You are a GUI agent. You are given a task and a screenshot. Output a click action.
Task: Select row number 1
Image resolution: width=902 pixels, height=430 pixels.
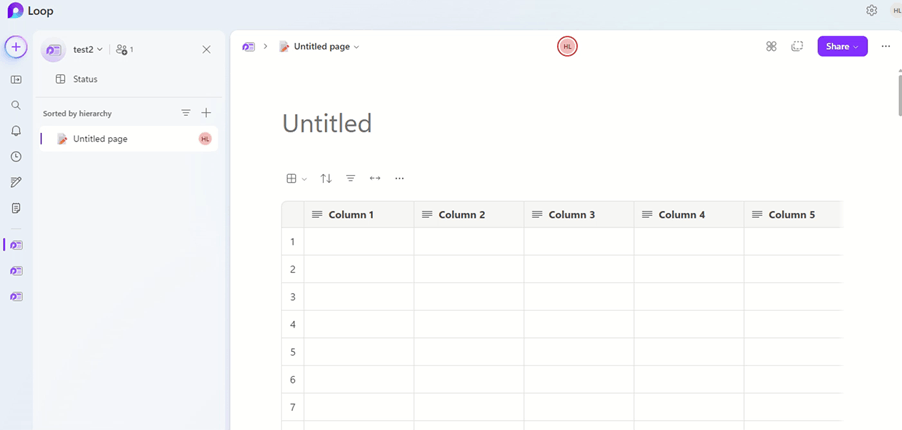pos(293,242)
